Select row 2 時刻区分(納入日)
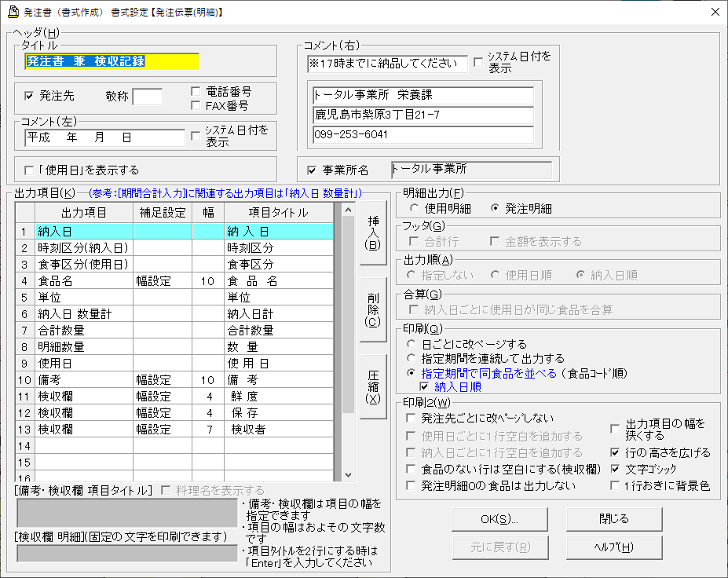This screenshot has width=728, height=578. pyautogui.click(x=84, y=248)
